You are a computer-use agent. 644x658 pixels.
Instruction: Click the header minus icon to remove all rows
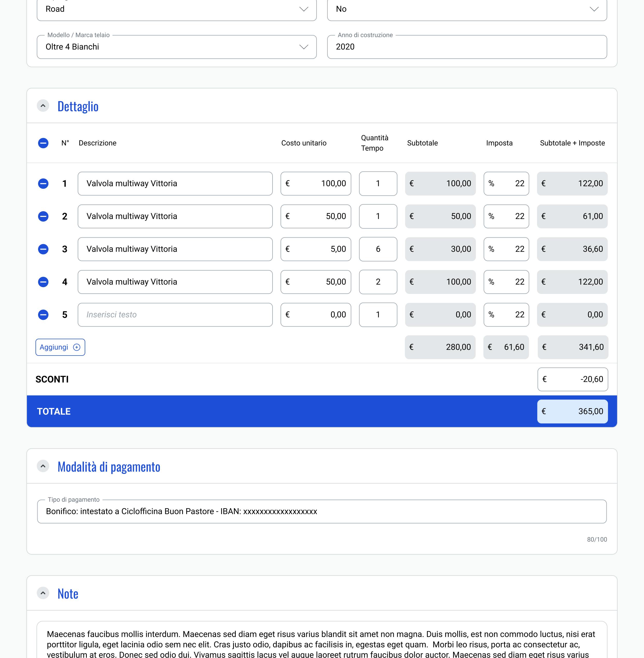coord(43,143)
